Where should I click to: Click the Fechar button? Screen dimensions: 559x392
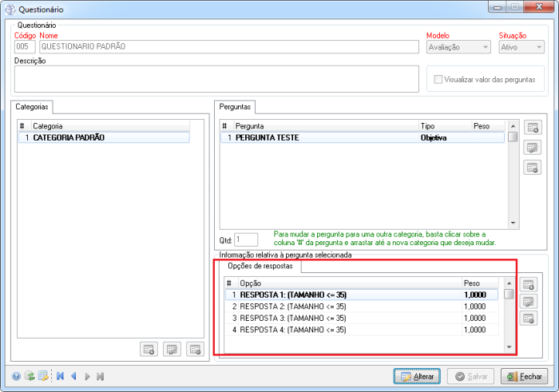pyautogui.click(x=523, y=376)
